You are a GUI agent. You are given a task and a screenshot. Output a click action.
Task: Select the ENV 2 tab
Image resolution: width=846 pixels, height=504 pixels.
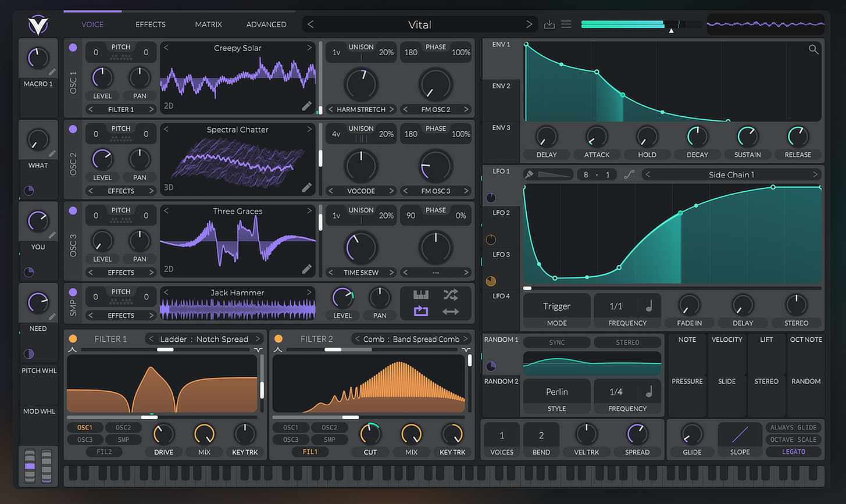[501, 86]
